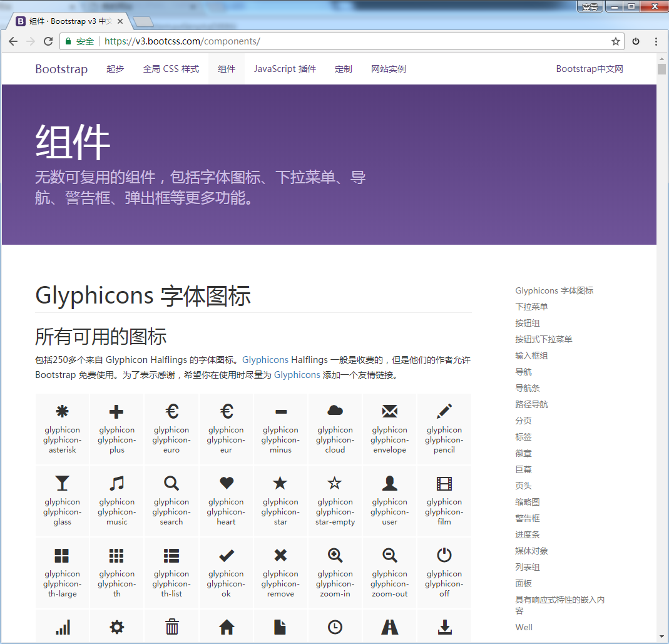The width and height of the screenshot is (669, 644).
Task: Click the filled glyphicon-star icon
Action: tap(280, 483)
